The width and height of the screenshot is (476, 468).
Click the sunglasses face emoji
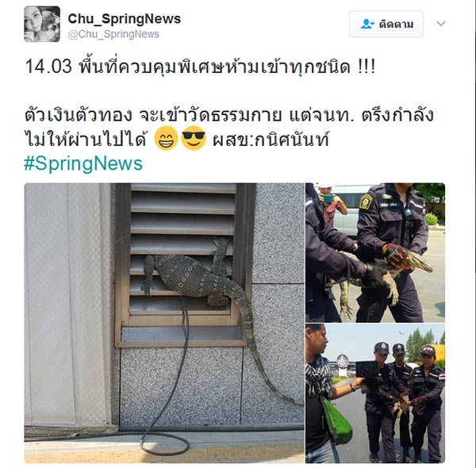tap(194, 138)
